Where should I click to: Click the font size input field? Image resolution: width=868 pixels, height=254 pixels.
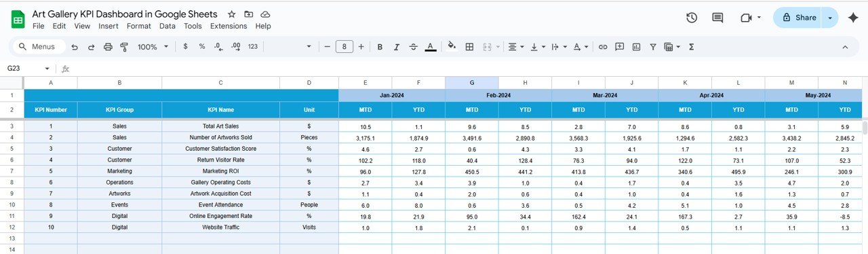click(x=344, y=47)
